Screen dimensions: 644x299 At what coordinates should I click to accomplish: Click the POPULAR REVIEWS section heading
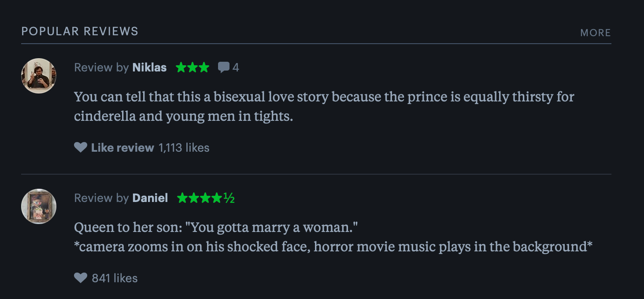point(80,31)
